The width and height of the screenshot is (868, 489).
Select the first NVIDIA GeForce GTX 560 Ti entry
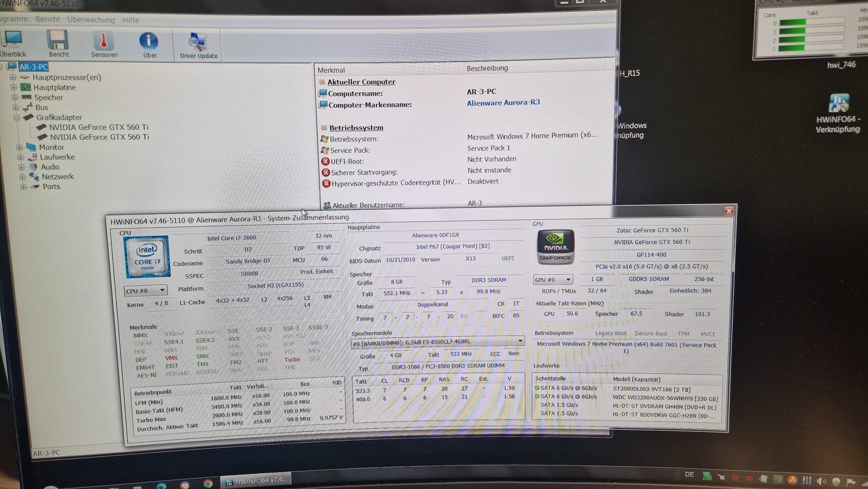(x=98, y=127)
